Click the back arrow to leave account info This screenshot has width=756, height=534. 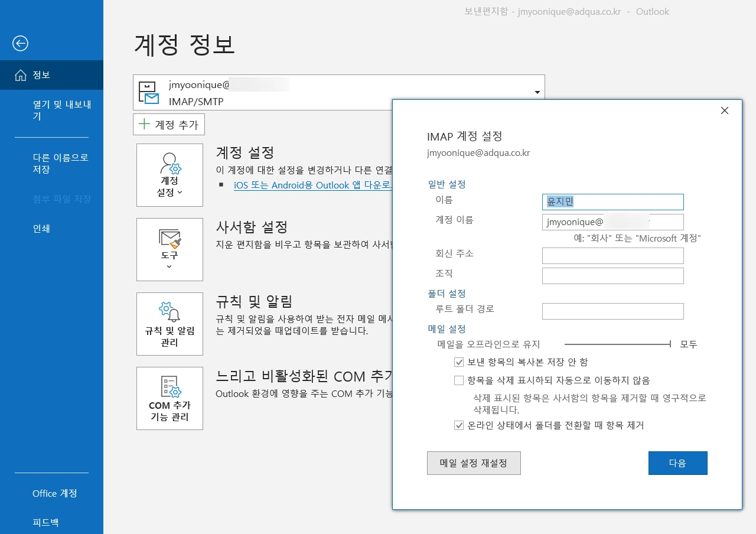pyautogui.click(x=19, y=43)
